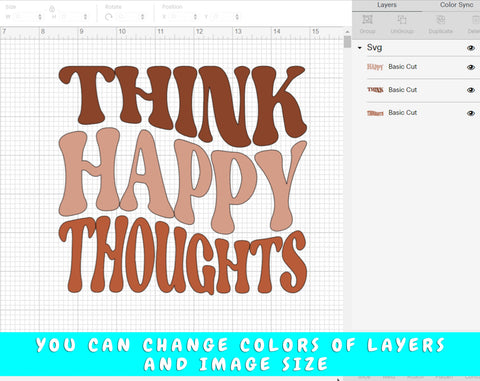480x381 pixels.
Task: Click the Position Y input field
Action: pos(222,17)
